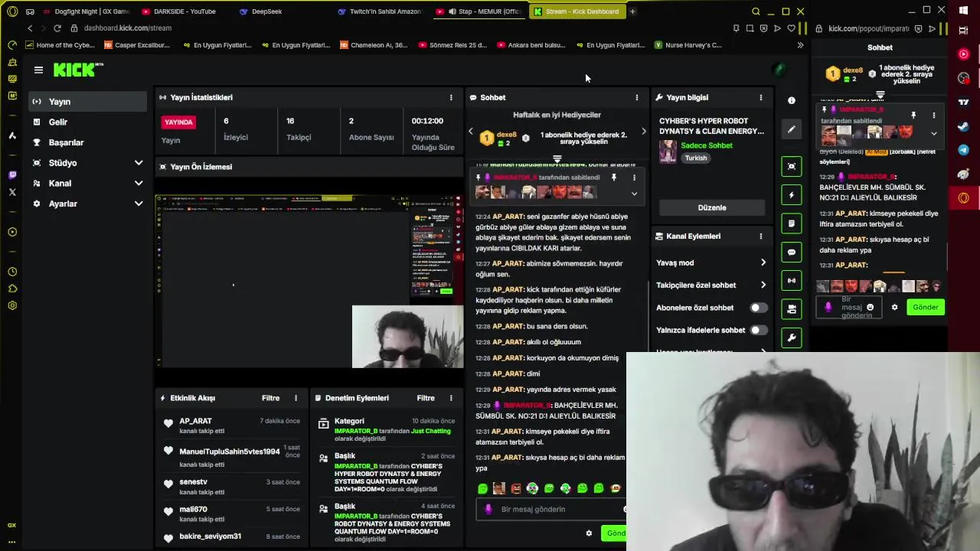Click the note document icon in right toolbar
Screen dimensions: 980x551
pyautogui.click(x=792, y=223)
